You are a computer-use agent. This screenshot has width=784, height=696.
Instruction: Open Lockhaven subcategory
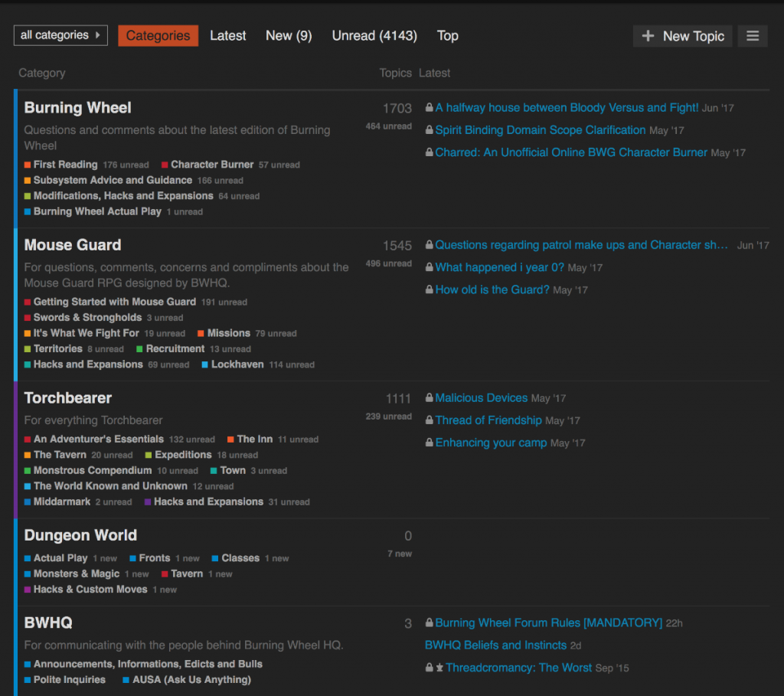(237, 364)
